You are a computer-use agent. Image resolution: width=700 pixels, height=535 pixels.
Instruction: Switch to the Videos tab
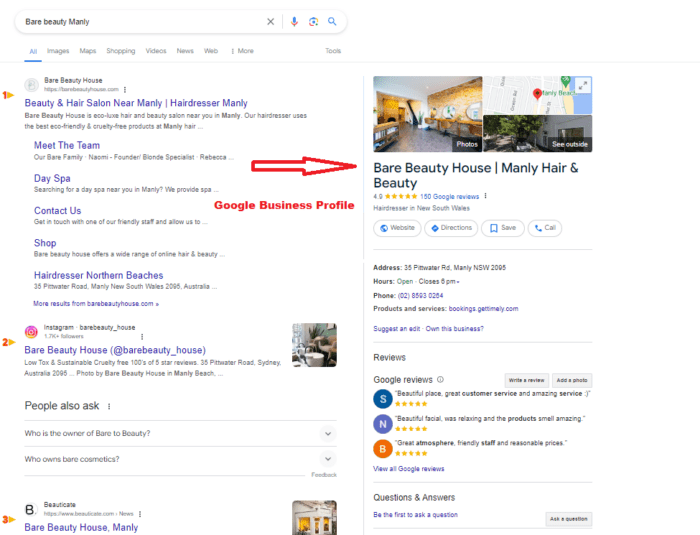[x=156, y=51]
